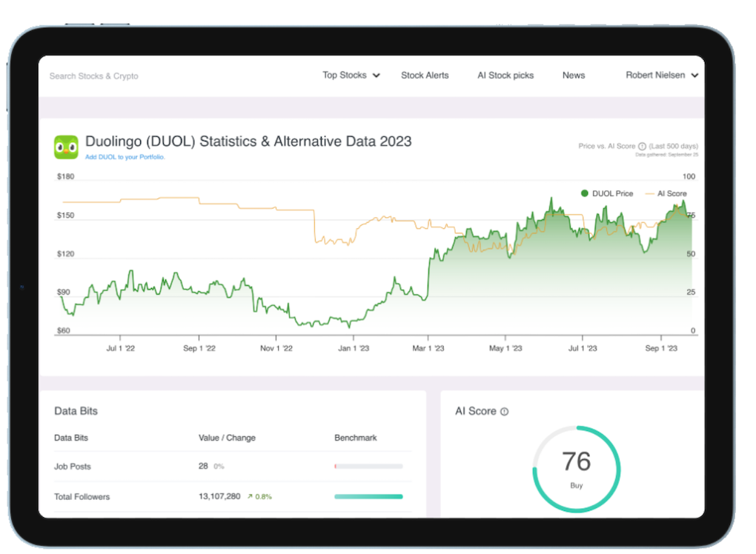
Task: Click the Job Posts row label
Action: (73, 467)
